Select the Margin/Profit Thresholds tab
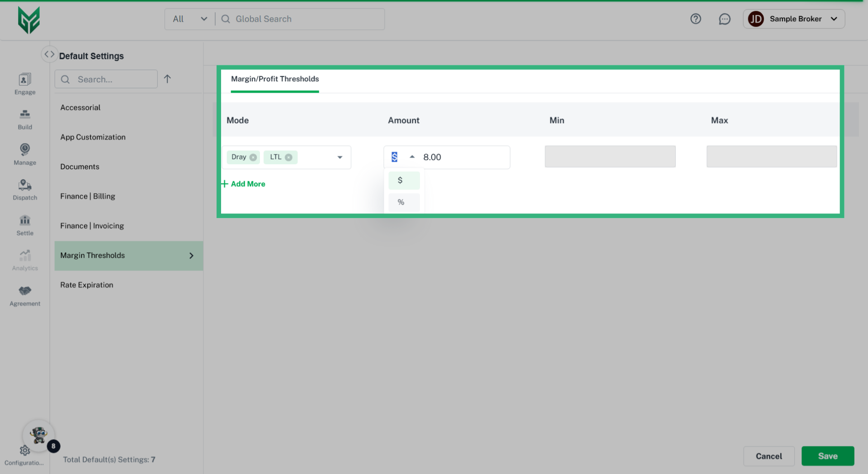Screen dimensions: 868x474 (275, 79)
